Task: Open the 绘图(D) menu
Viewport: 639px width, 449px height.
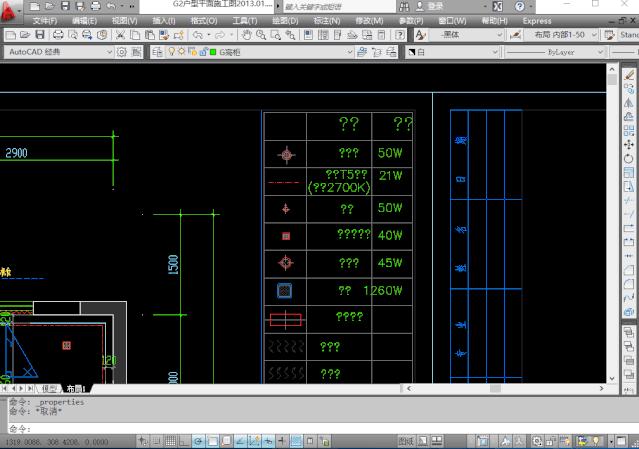Action: coord(285,20)
